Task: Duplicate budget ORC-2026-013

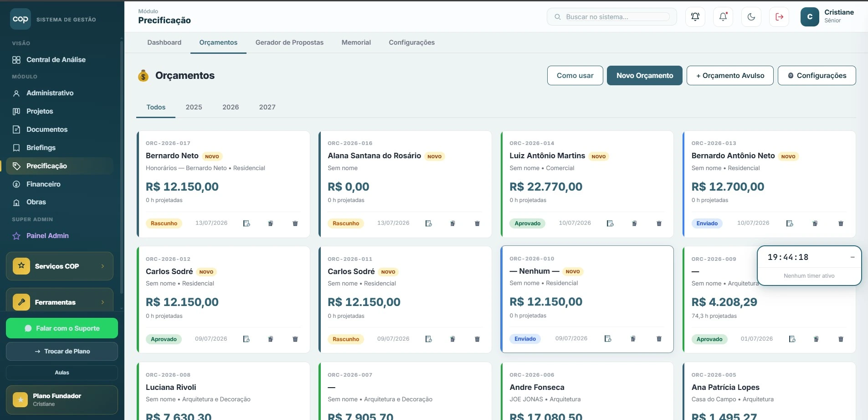Action: [x=815, y=223]
